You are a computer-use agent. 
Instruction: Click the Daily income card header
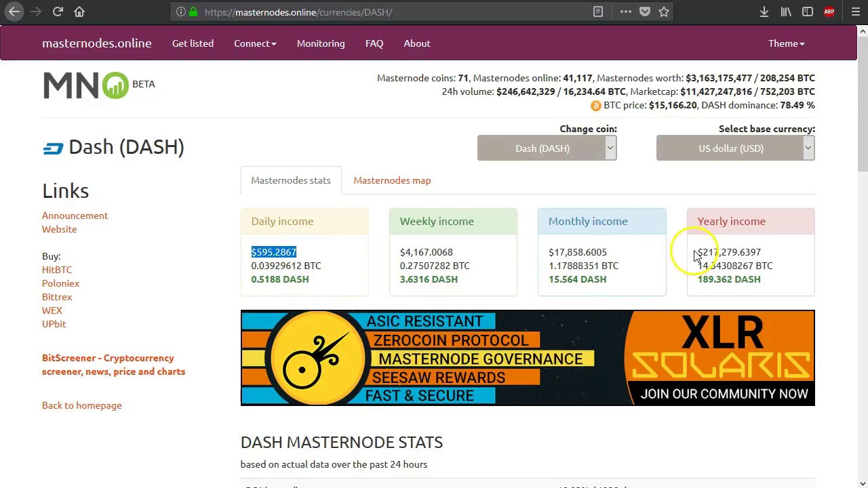304,222
